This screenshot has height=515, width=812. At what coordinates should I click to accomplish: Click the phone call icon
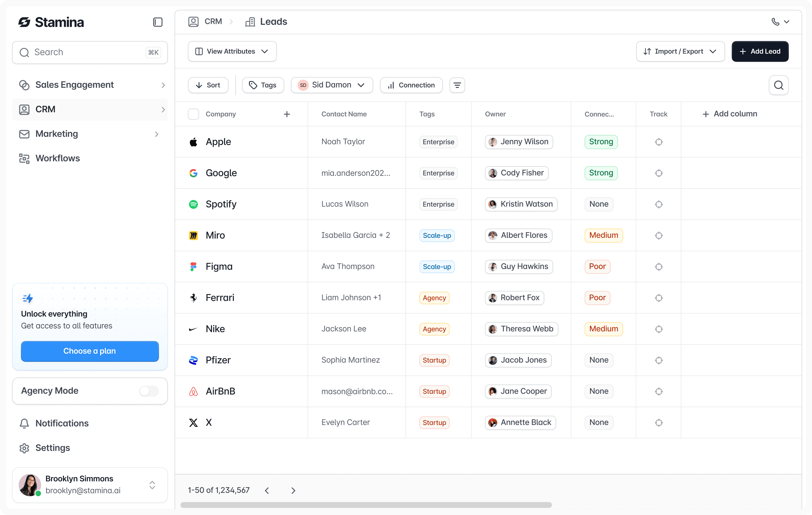point(775,22)
